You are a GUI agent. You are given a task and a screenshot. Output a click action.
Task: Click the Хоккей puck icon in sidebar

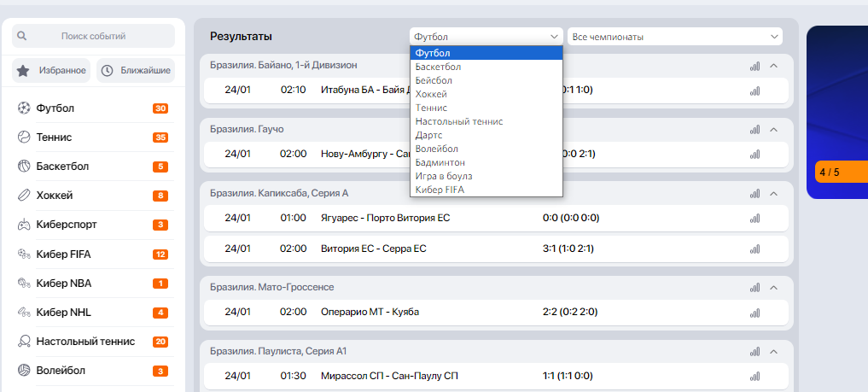(x=23, y=196)
